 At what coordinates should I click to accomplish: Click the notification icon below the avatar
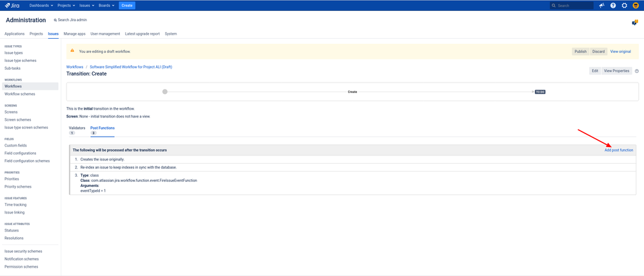[634, 23]
